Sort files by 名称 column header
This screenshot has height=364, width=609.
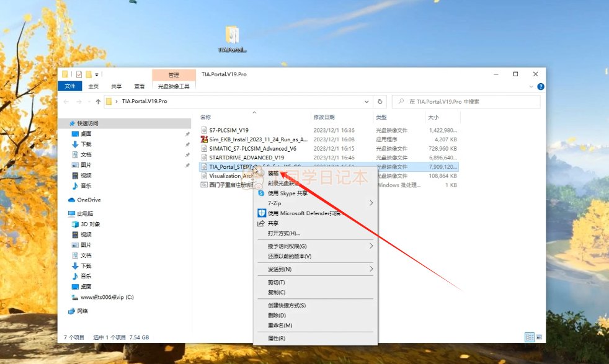(205, 117)
